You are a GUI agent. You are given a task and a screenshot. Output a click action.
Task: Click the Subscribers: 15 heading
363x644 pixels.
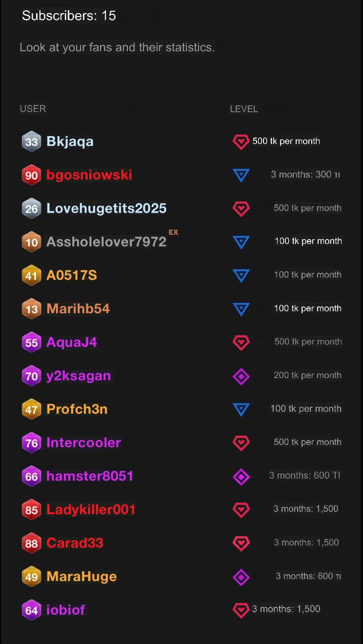[69, 16]
